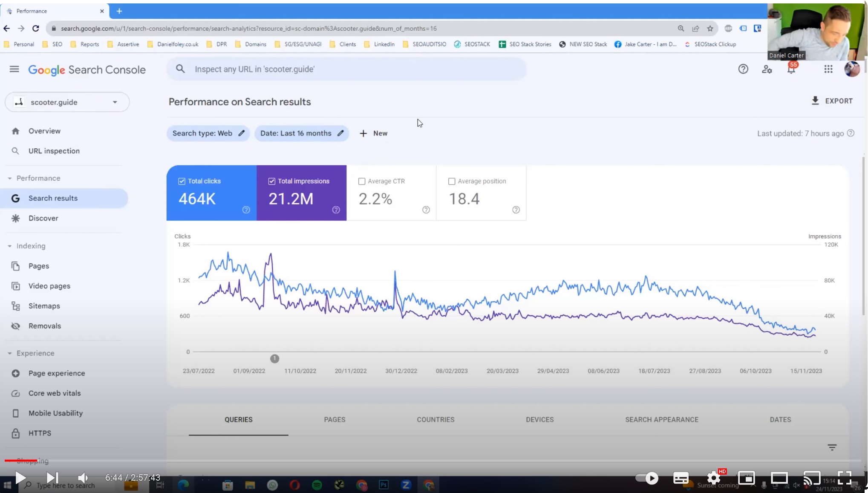The image size is (868, 493).
Task: Open the notifications bell
Action: (x=791, y=69)
